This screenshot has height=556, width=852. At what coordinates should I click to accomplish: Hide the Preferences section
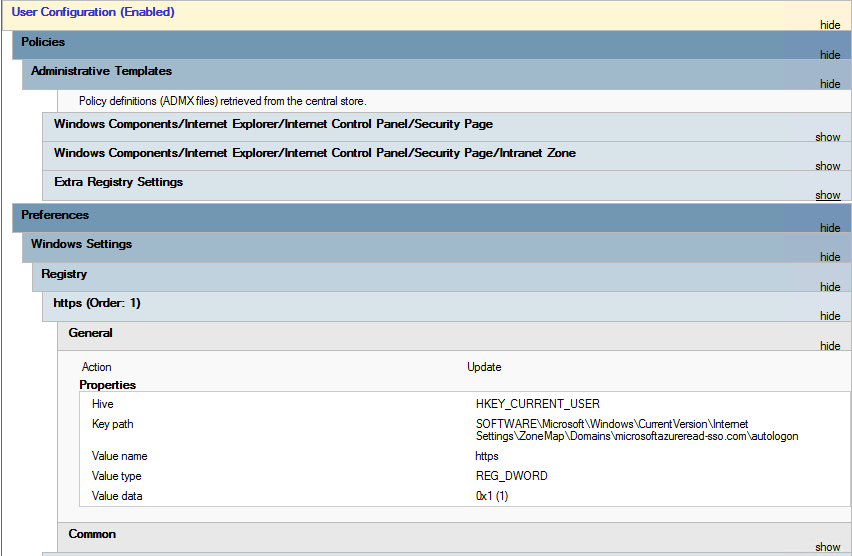pos(829,228)
